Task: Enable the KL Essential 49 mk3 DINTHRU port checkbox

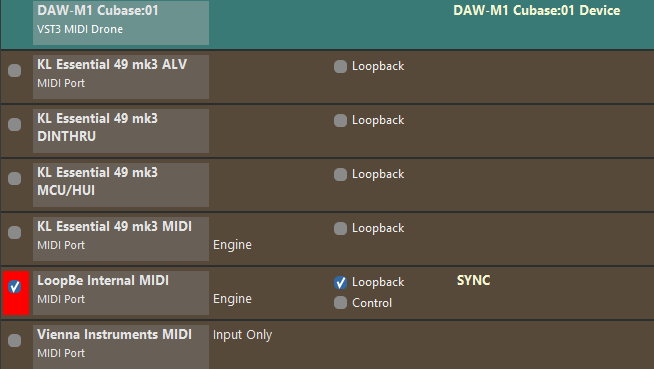Action: 15,124
